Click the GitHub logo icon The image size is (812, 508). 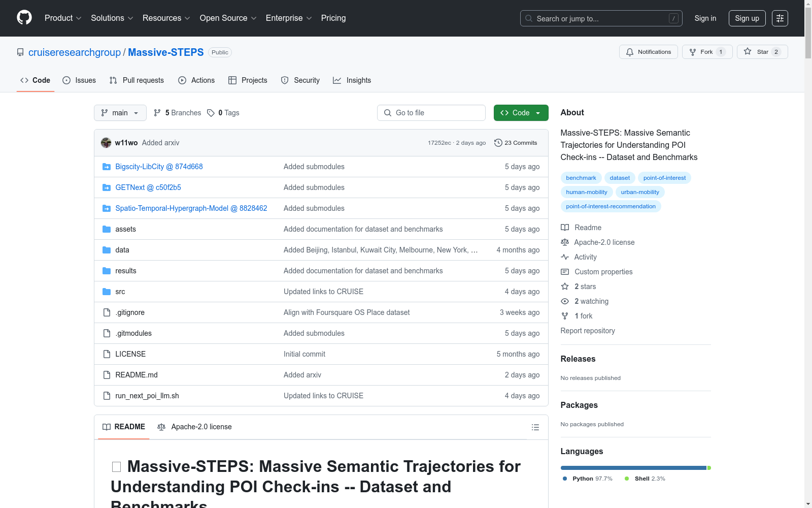coord(24,18)
